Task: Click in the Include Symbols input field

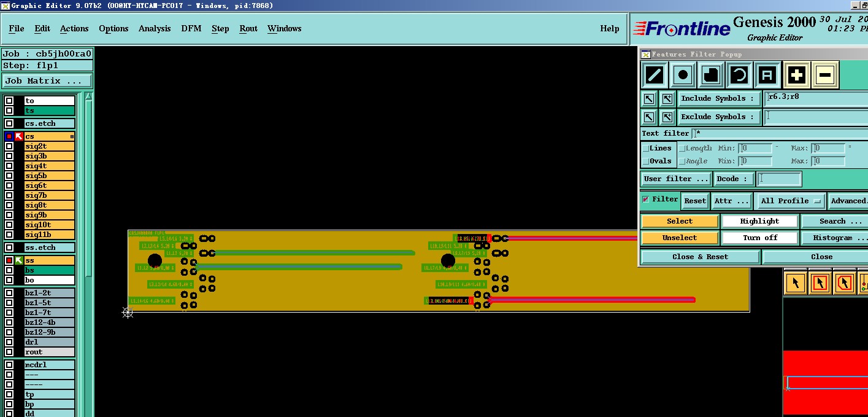Action: click(816, 98)
